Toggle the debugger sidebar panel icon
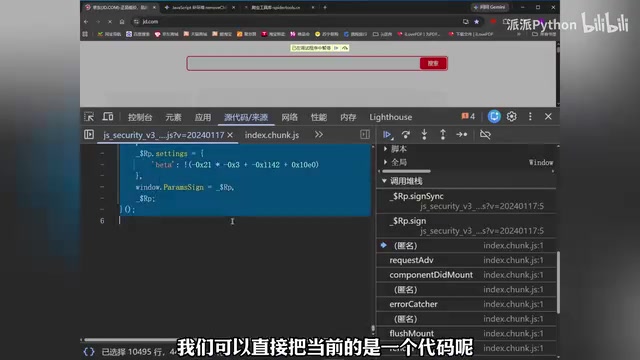Image resolution: width=640 pixels, height=360 pixels. [365, 134]
